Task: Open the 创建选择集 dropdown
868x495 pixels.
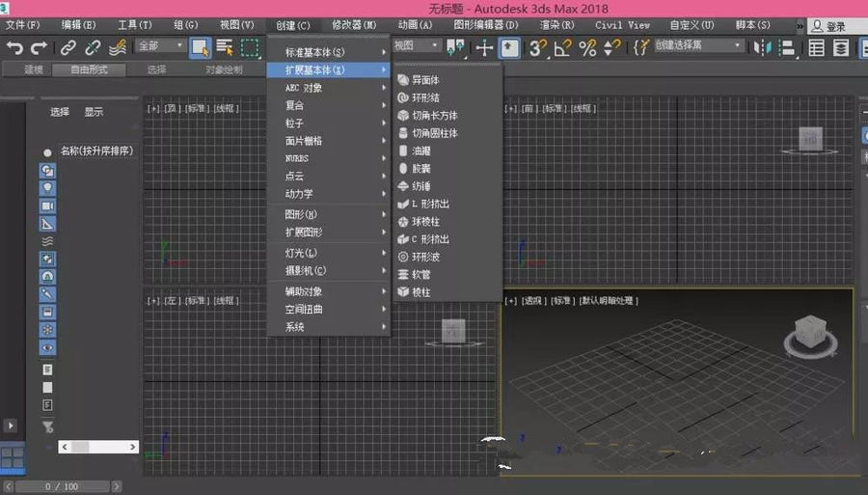Action: click(698, 45)
